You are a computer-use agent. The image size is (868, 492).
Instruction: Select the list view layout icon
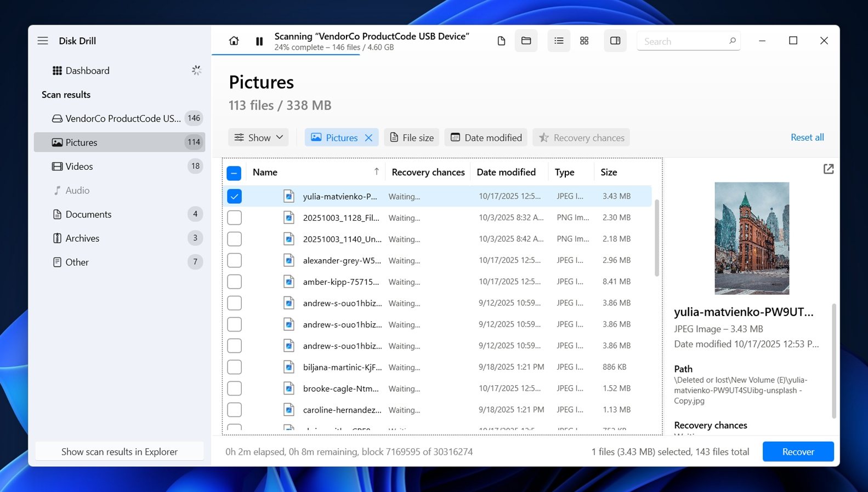click(x=559, y=41)
